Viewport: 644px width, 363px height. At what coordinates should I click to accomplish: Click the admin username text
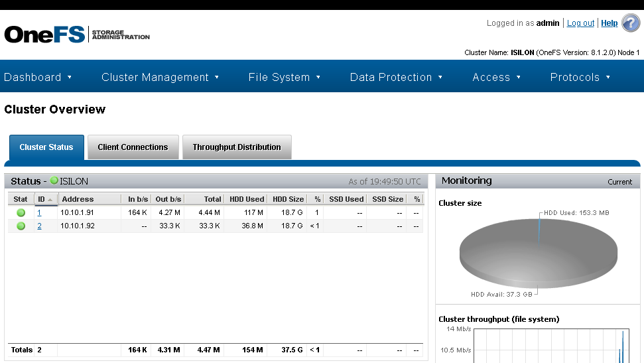(547, 23)
